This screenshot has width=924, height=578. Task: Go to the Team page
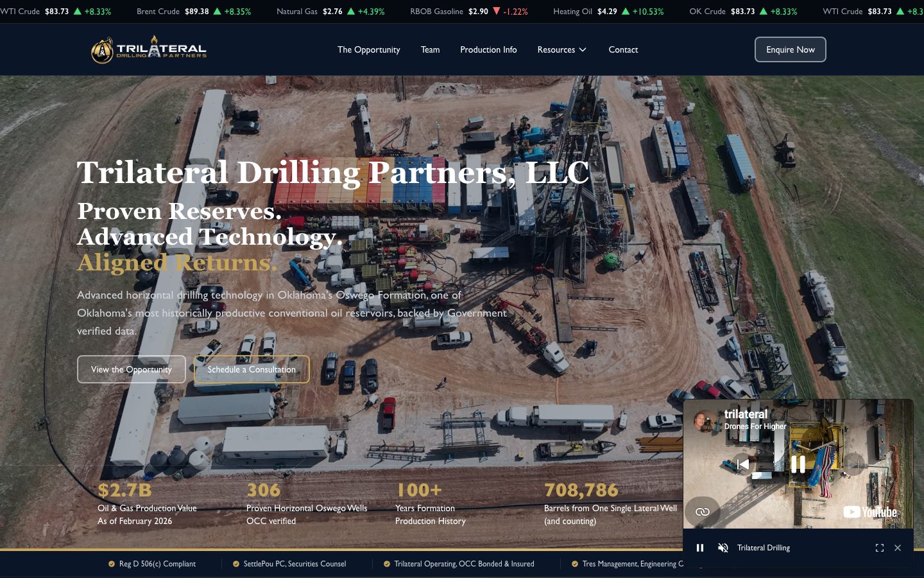tap(430, 49)
